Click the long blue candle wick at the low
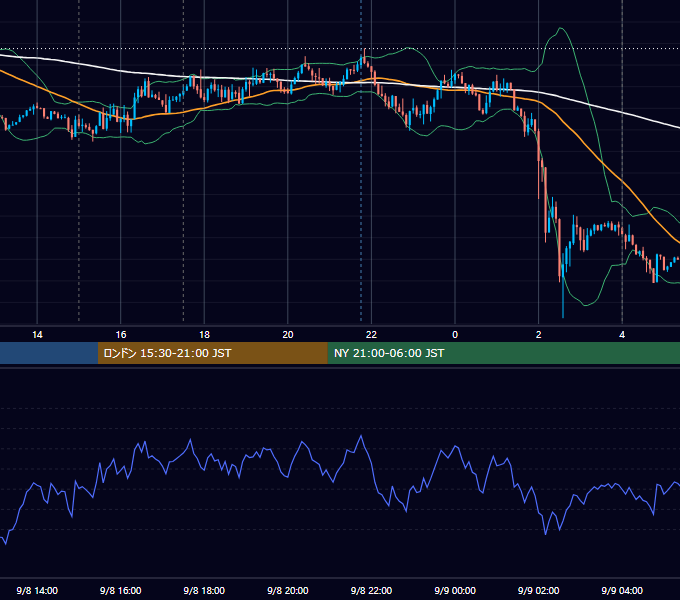Viewport: 680px width, 600px height. click(x=563, y=297)
